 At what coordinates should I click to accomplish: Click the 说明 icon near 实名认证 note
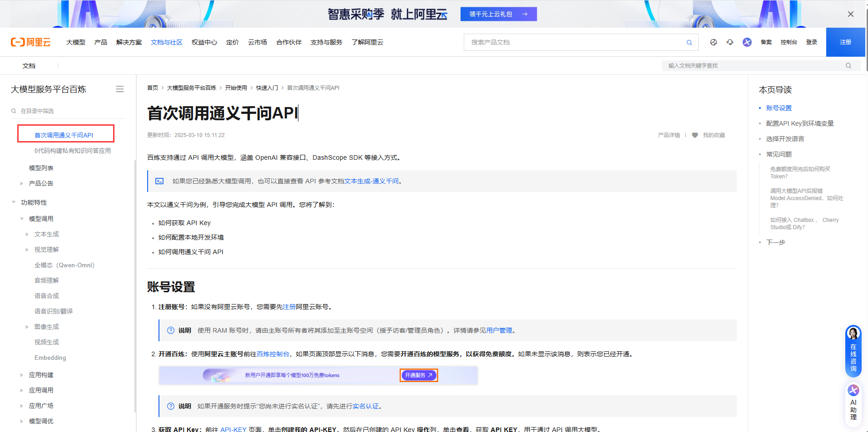(171, 406)
